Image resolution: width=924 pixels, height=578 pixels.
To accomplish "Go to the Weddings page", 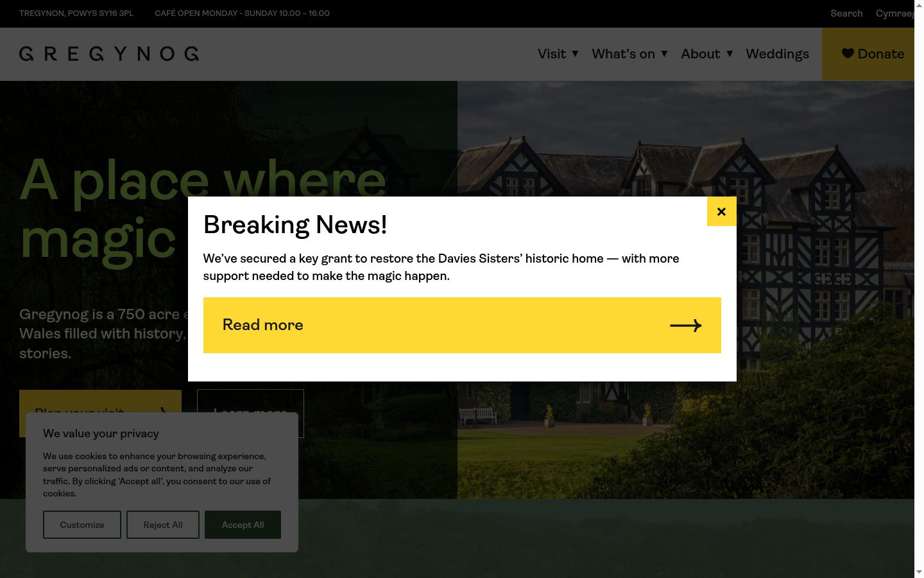I will 777,54.
